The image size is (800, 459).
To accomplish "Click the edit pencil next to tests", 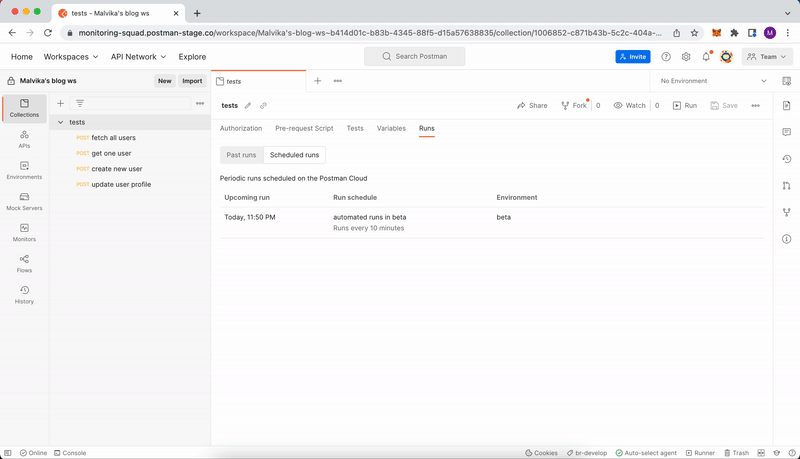I will (x=248, y=105).
